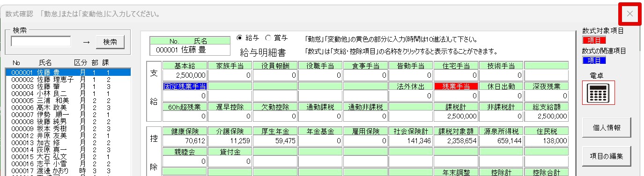This screenshot has width=644, height=176.
Task: Select the 給与 radio button
Action: point(240,38)
